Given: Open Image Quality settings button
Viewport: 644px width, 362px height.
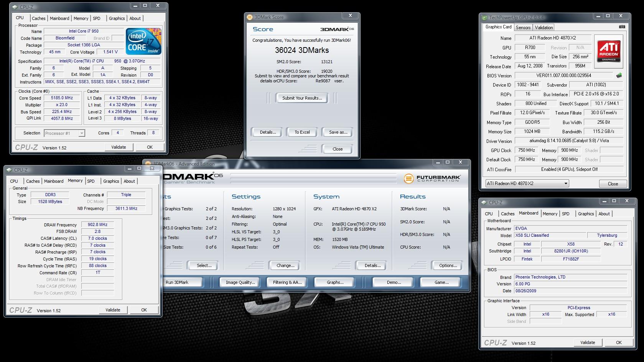Looking at the screenshot, I should (240, 282).
